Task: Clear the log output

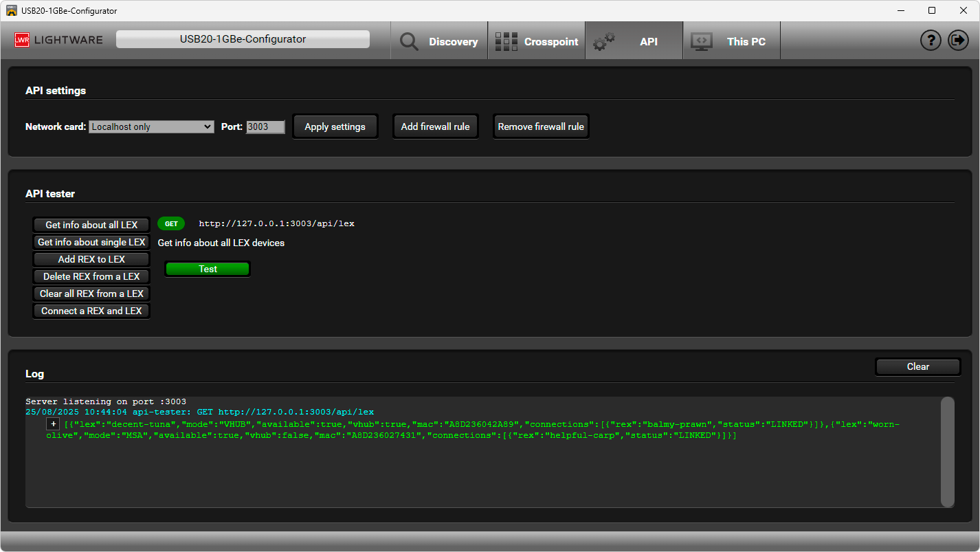Action: tap(917, 366)
